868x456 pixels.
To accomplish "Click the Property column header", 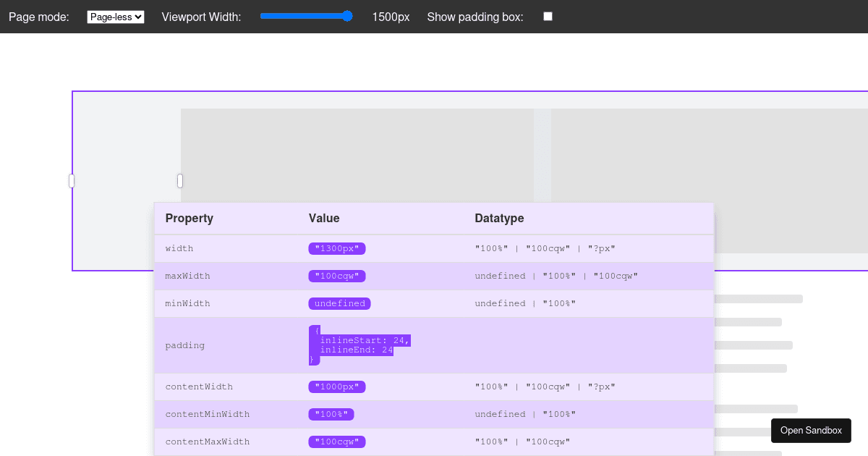I will [x=190, y=218].
